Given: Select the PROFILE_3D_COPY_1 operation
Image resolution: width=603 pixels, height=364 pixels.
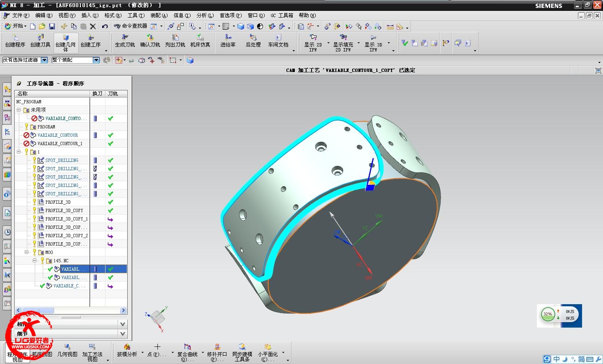Looking at the screenshot, I should pyautogui.click(x=66, y=219).
